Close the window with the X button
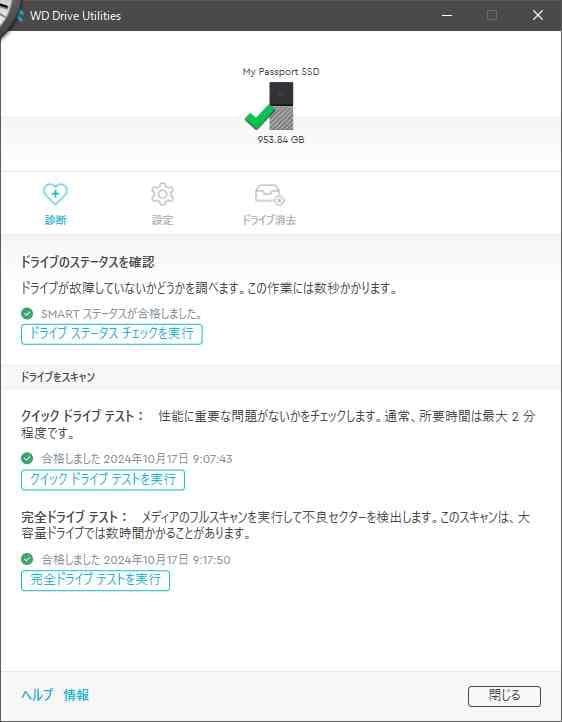The width and height of the screenshot is (562, 722). coord(537,15)
